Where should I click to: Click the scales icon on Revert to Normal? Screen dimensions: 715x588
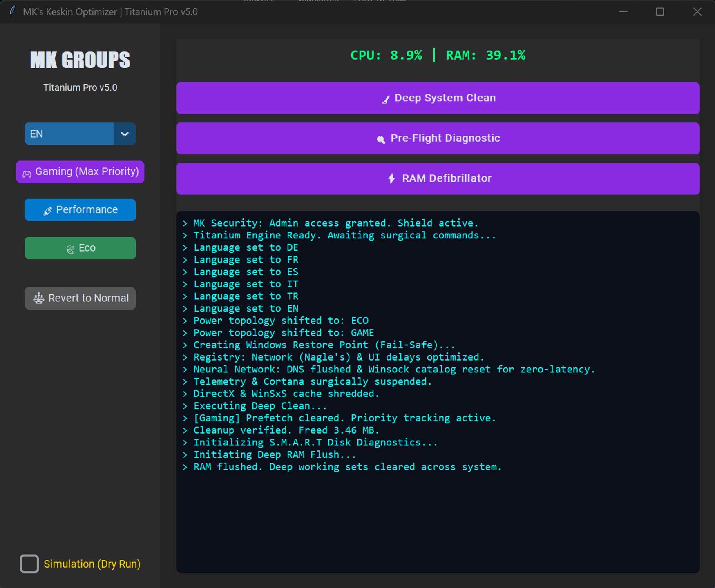(x=39, y=298)
